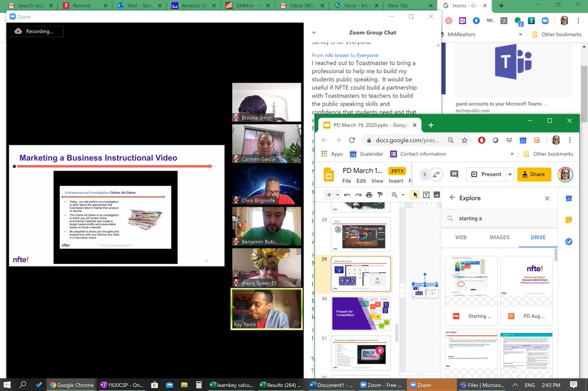588x391 pixels.
Task: Select the text box tool
Action: 426,195
